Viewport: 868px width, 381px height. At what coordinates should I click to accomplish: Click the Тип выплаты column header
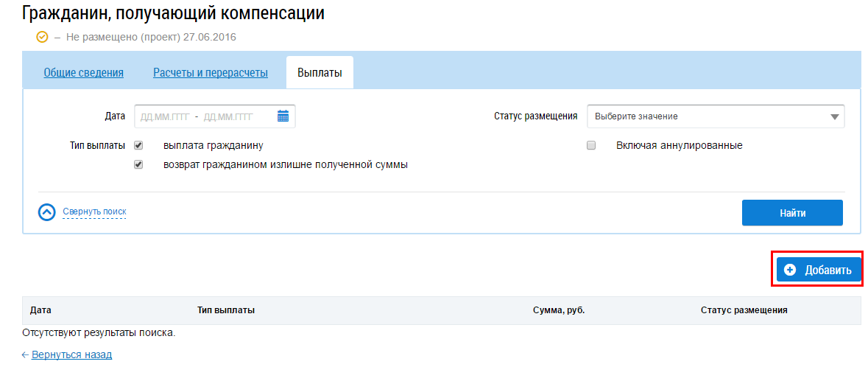(226, 310)
